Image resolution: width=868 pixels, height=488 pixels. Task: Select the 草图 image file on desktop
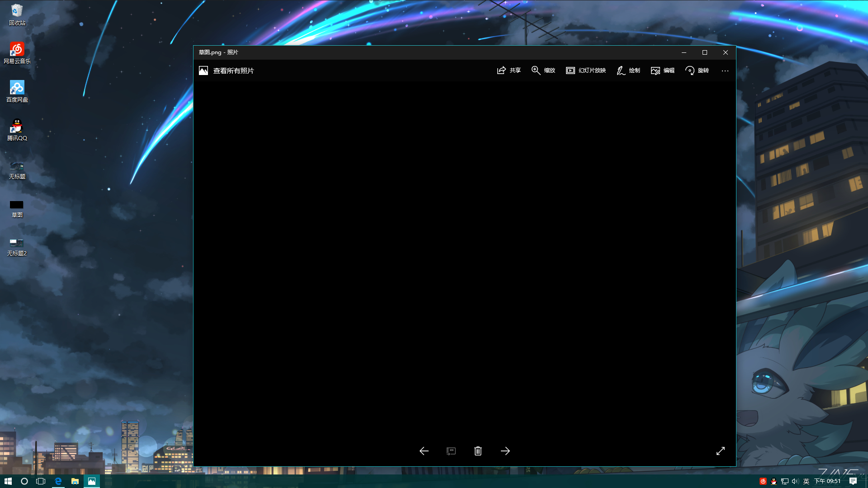(17, 209)
